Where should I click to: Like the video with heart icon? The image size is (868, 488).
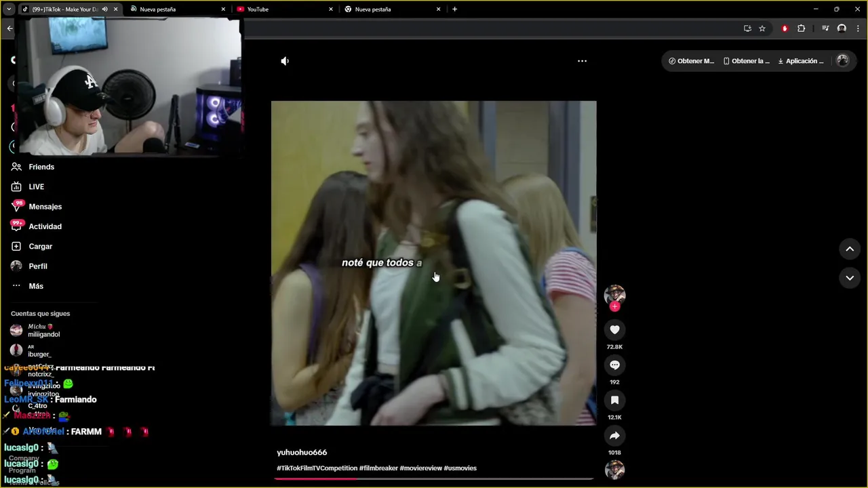[614, 329]
